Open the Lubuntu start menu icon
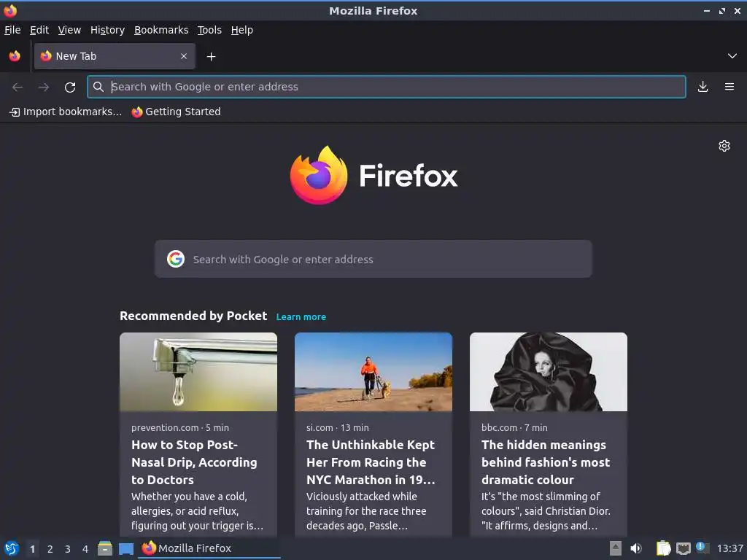This screenshot has width=747, height=560. click(x=12, y=548)
